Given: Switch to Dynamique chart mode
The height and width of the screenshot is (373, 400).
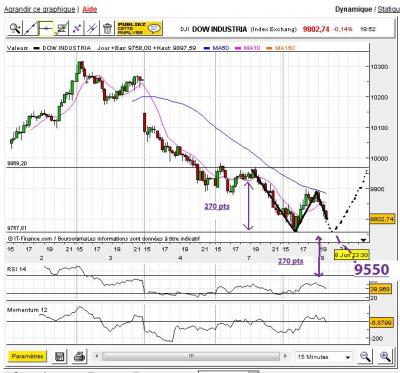Looking at the screenshot, I should point(353,9).
